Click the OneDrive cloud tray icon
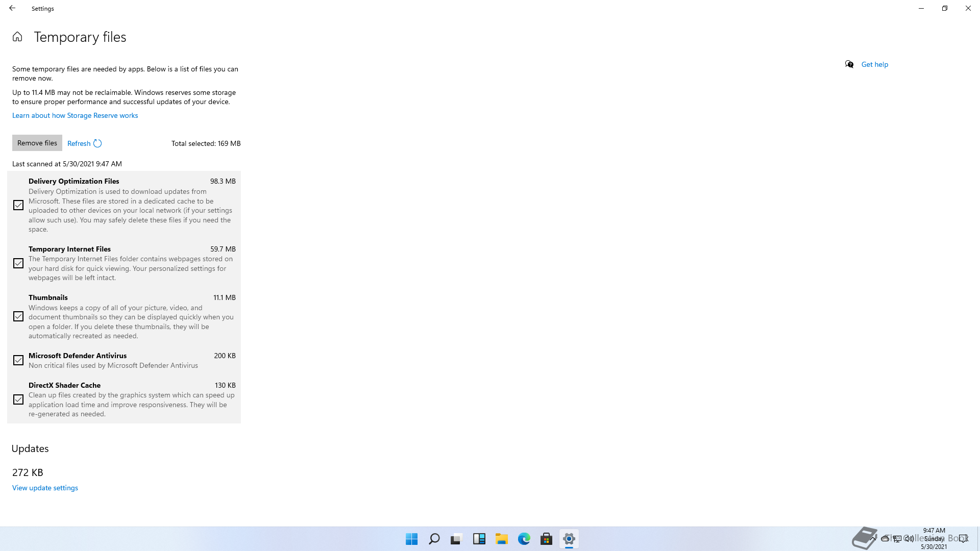Viewport: 980px width, 551px height. click(x=885, y=538)
